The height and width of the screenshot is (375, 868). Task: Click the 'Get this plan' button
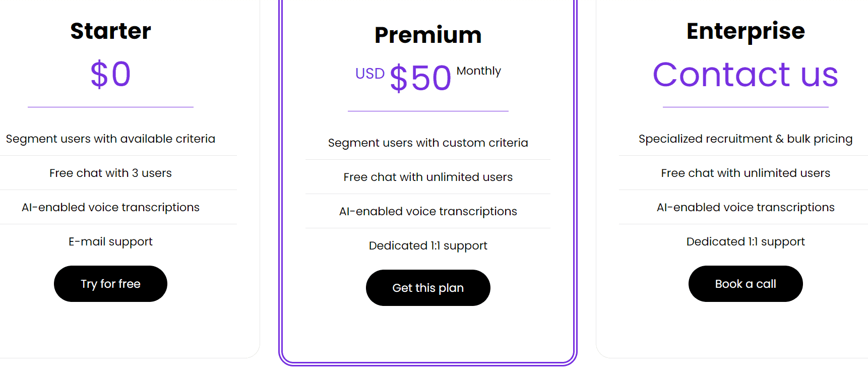tap(428, 288)
